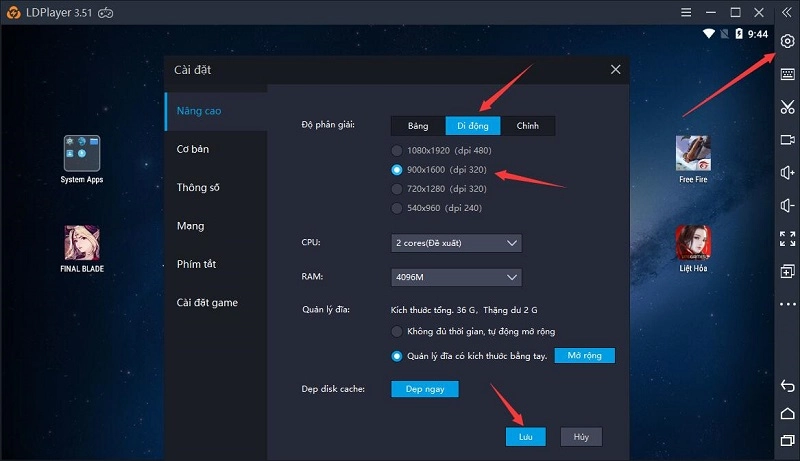Screen dimensions: 800x461
Task: Expand the RAM 4096M dropdown
Action: pos(456,277)
